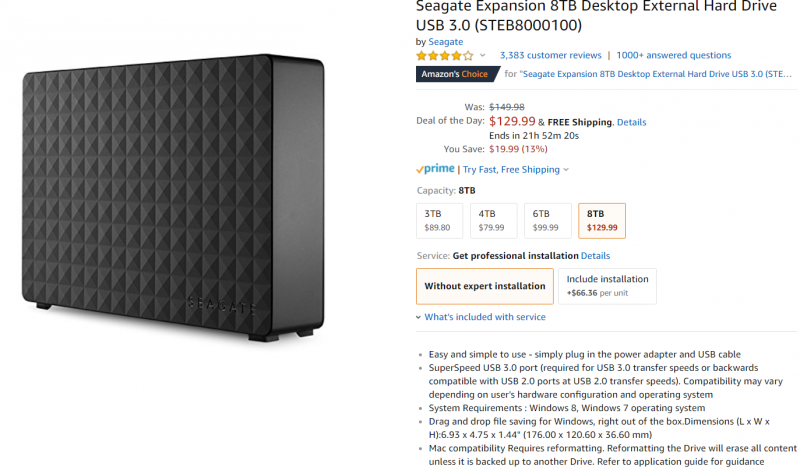
Task: Click the Prime logo
Action: (436, 169)
